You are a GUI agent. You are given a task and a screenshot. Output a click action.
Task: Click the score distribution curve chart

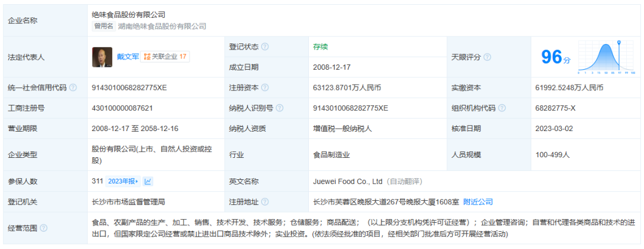606,57
